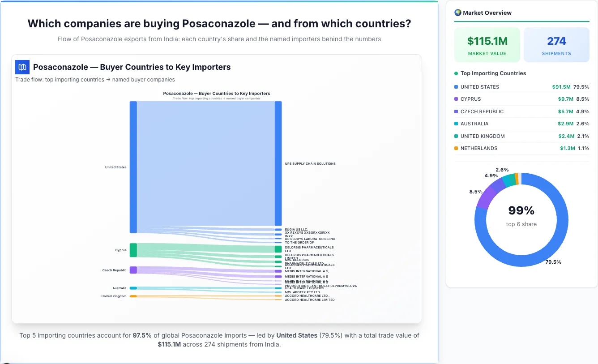Click the globe icon beside Market Overview
The image size is (598, 364).
click(457, 12)
